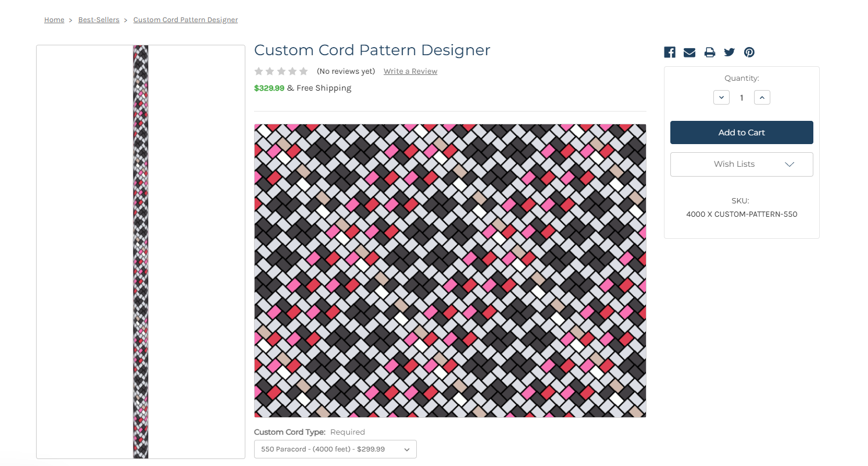Image resolution: width=868 pixels, height=466 pixels.
Task: Click the Add to Cart button
Action: point(742,132)
